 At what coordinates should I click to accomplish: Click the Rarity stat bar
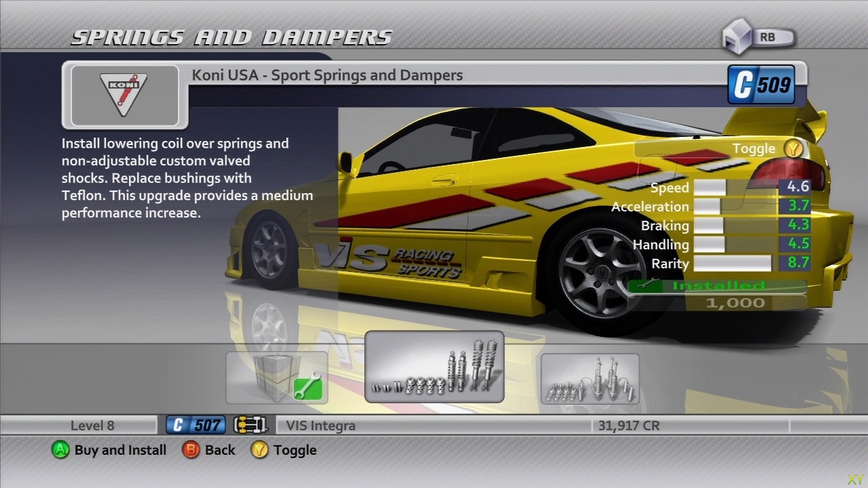coord(735,264)
